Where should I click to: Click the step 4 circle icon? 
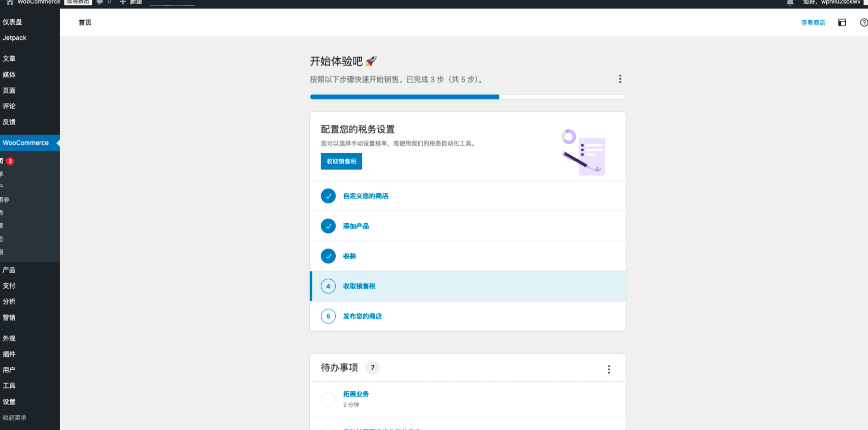tap(328, 286)
